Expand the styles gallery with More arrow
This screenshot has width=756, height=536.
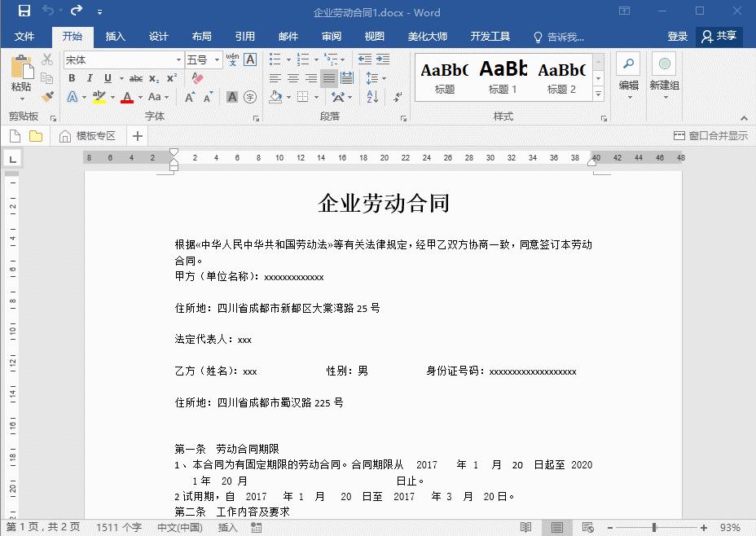pyautogui.click(x=599, y=92)
